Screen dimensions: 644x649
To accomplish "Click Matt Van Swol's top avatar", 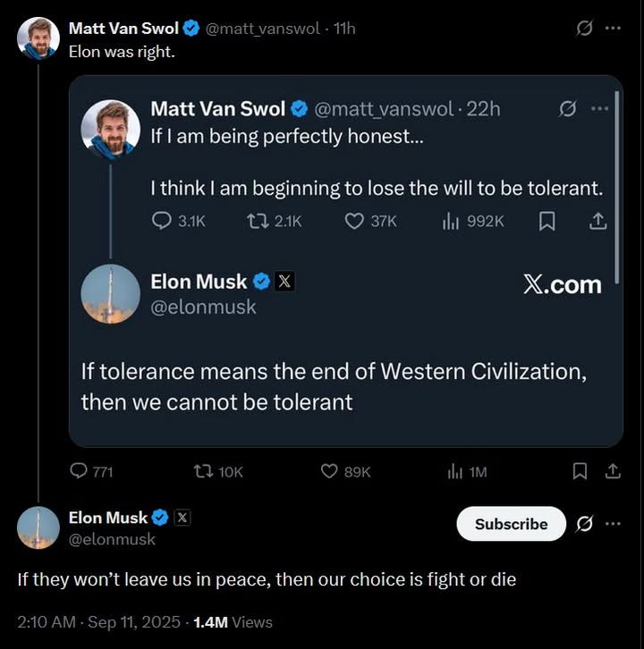I will click(38, 38).
